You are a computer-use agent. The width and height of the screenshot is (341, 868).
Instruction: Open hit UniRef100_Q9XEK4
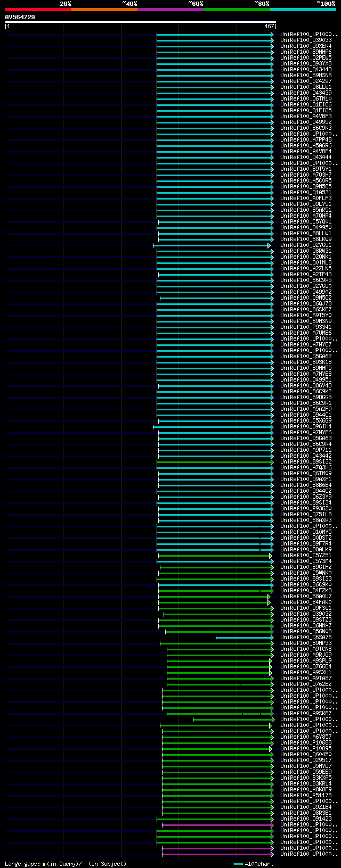306,46
